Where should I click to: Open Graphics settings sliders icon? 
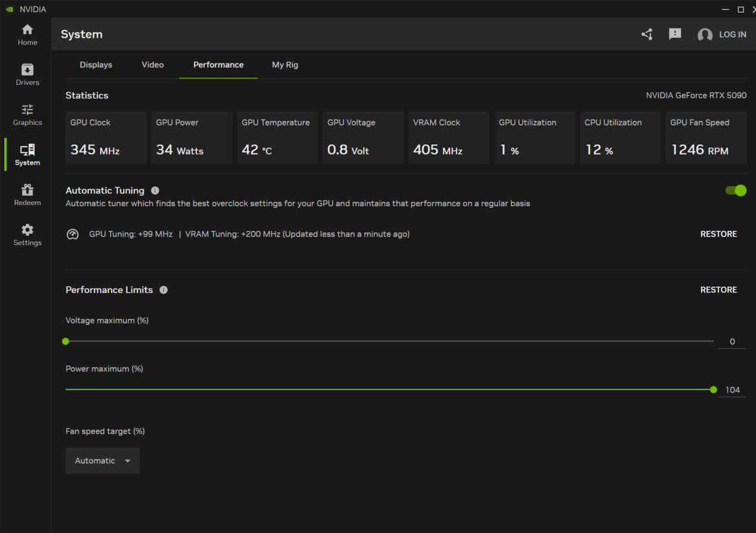coord(27,109)
